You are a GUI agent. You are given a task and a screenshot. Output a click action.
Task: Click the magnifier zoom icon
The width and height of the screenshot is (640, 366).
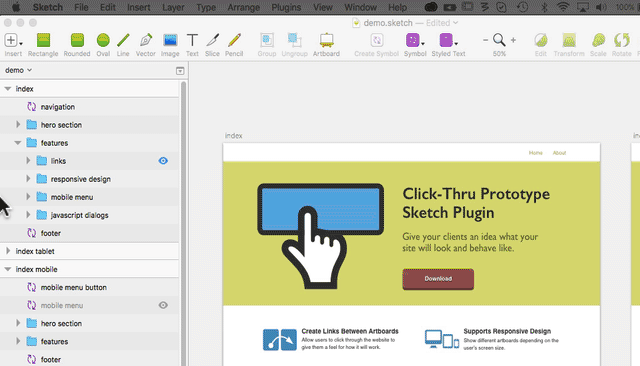499,40
